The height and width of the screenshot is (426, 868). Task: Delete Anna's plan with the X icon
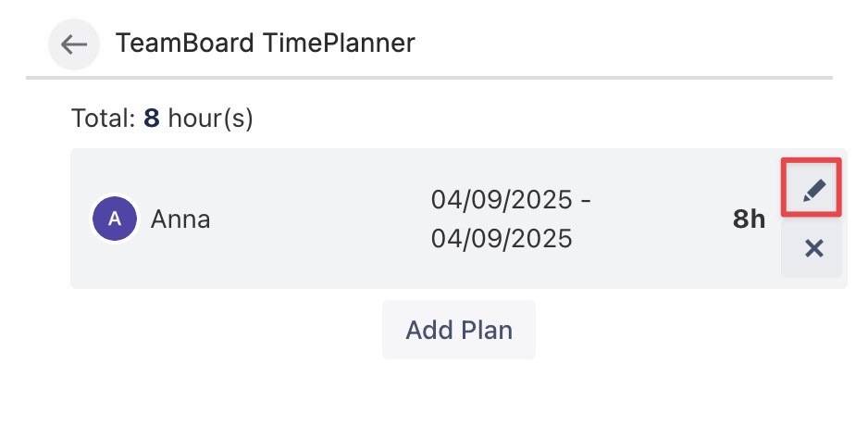click(x=813, y=248)
